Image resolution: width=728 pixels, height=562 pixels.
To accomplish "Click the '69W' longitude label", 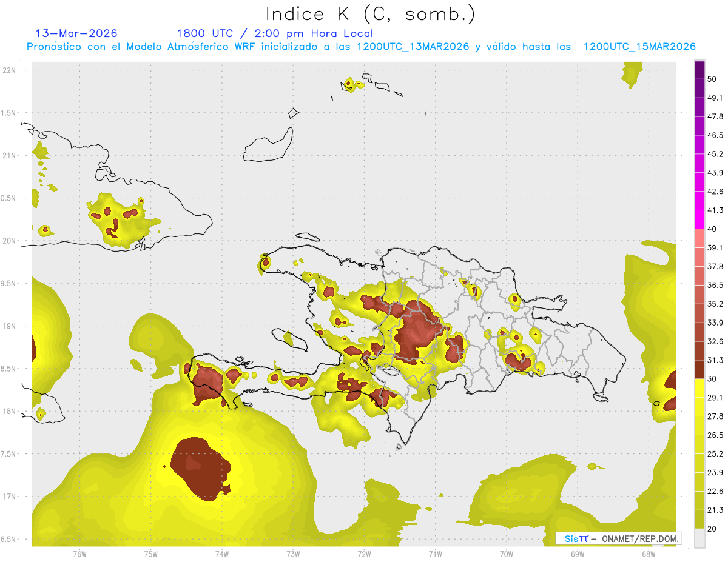I will pyautogui.click(x=578, y=554).
